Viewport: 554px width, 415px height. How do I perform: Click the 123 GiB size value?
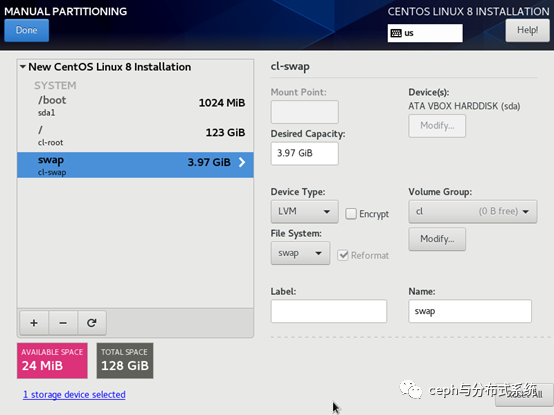coord(225,132)
